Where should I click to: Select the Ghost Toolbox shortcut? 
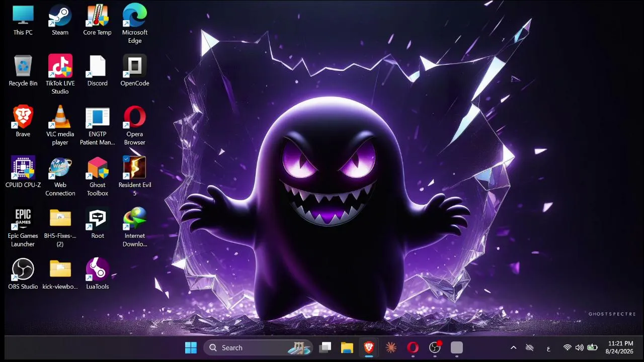pos(98,176)
